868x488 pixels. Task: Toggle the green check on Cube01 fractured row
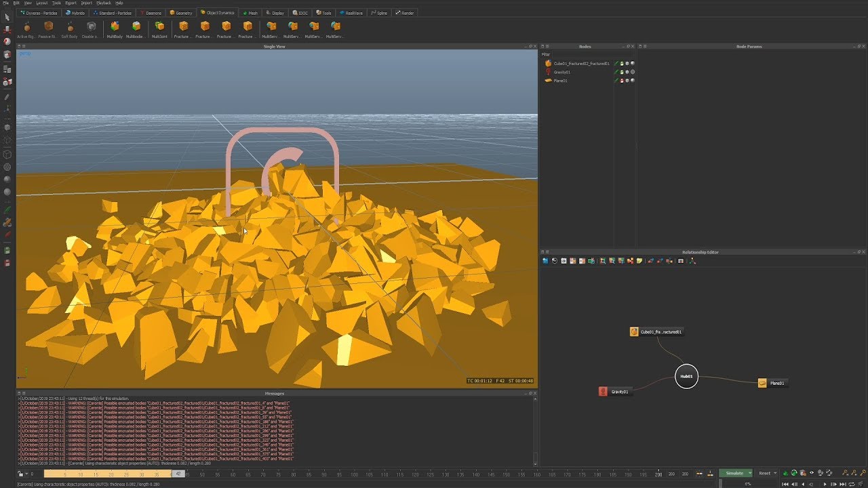click(616, 63)
